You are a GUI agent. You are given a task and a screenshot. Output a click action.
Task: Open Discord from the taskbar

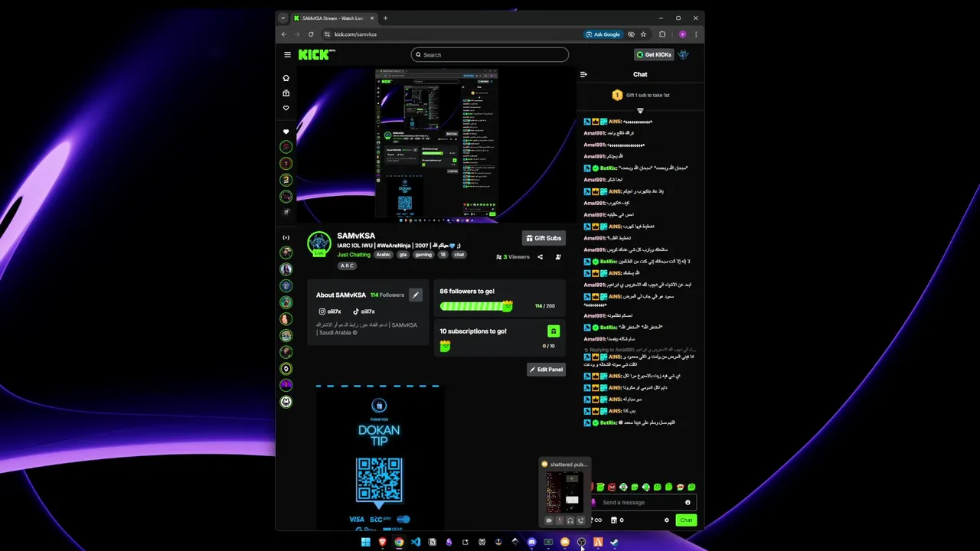[531, 542]
